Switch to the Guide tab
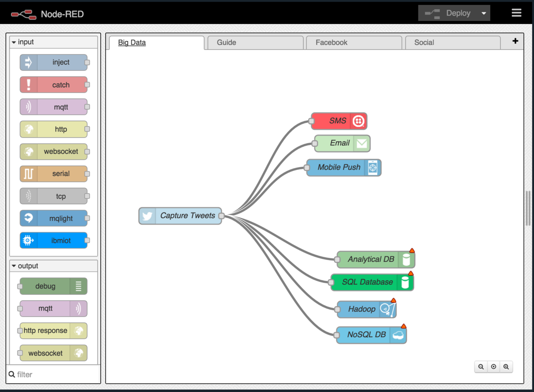Image resolution: width=534 pixels, height=392 pixels. [x=255, y=42]
